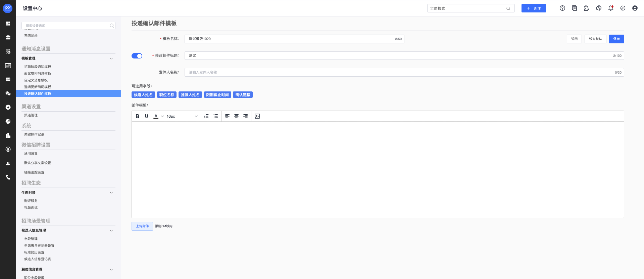Collapse the 职位信息管理 section

pyautogui.click(x=111, y=270)
